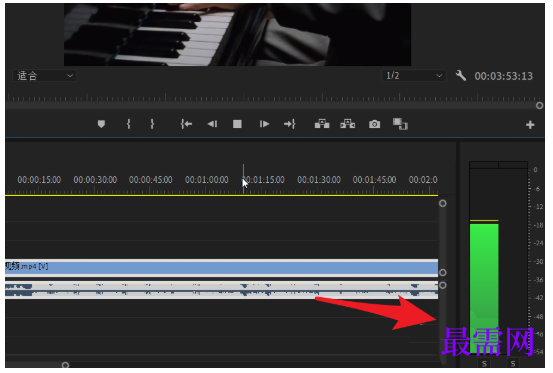Click the video track lower scroll handle
553x373 pixels.
pyautogui.click(x=443, y=273)
